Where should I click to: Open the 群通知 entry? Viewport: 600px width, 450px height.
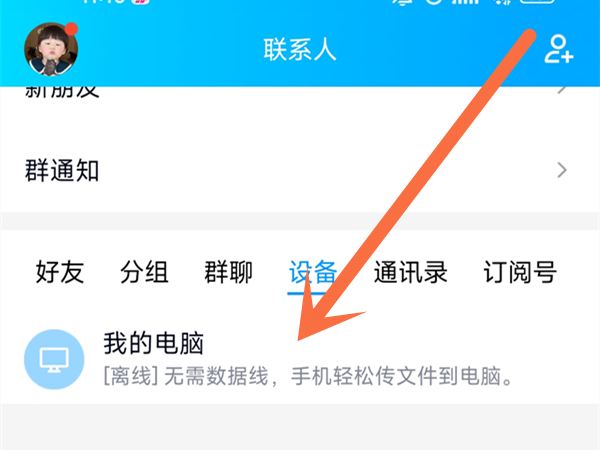click(300, 170)
